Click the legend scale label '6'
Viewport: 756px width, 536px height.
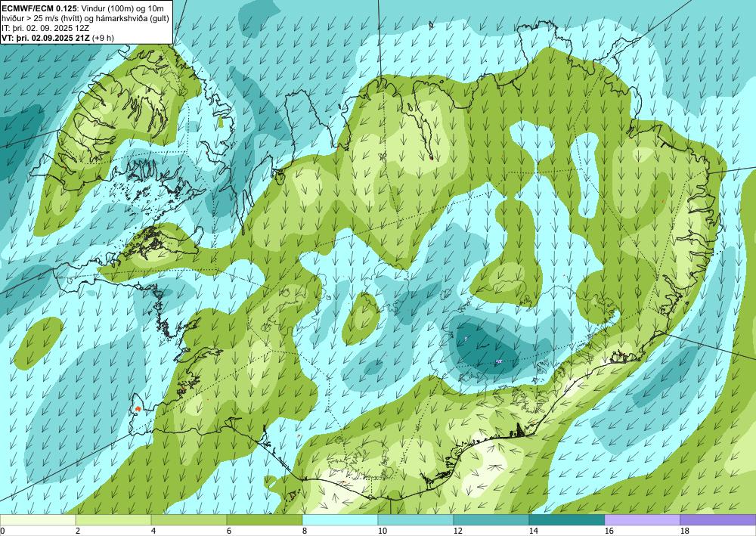(x=230, y=531)
